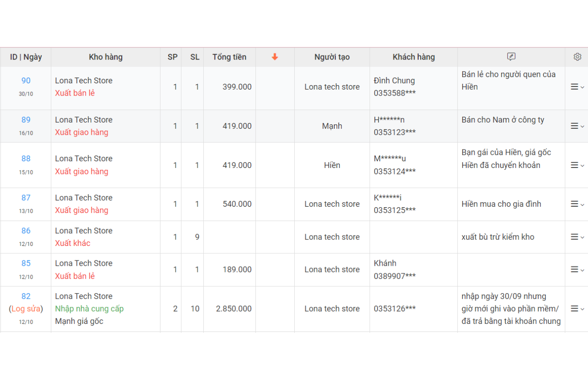The height and width of the screenshot is (377, 588).
Task: Click the note icon column header
Action: coord(511,57)
